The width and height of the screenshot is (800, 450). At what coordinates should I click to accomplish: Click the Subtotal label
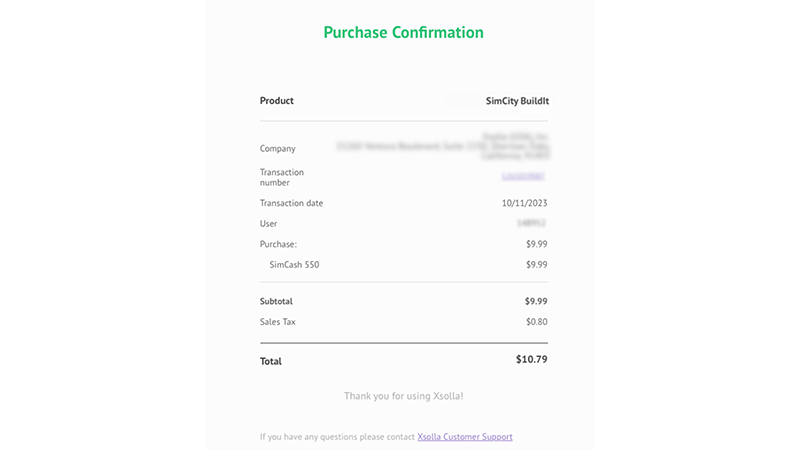pos(276,301)
